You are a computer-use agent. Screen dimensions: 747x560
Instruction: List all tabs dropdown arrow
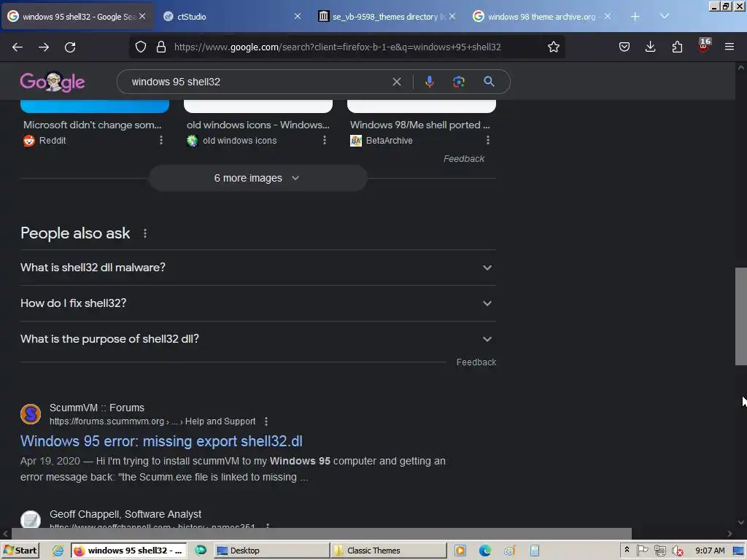pos(665,16)
